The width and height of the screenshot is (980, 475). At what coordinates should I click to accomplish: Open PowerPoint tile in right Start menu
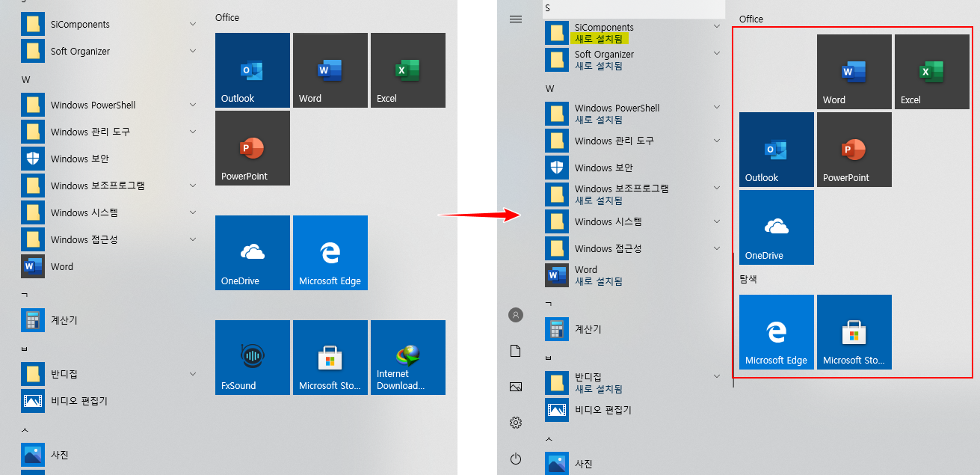[854, 150]
